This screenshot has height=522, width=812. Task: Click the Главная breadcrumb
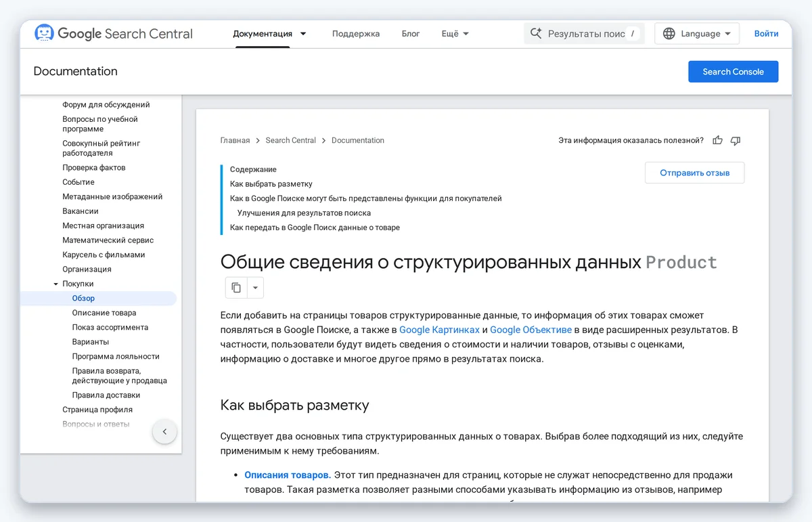[x=235, y=140]
